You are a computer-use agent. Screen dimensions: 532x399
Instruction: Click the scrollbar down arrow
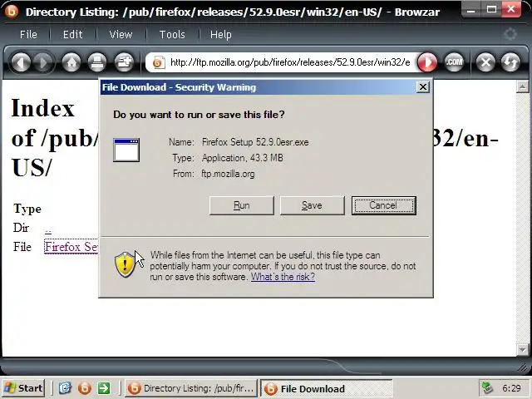tap(523, 349)
